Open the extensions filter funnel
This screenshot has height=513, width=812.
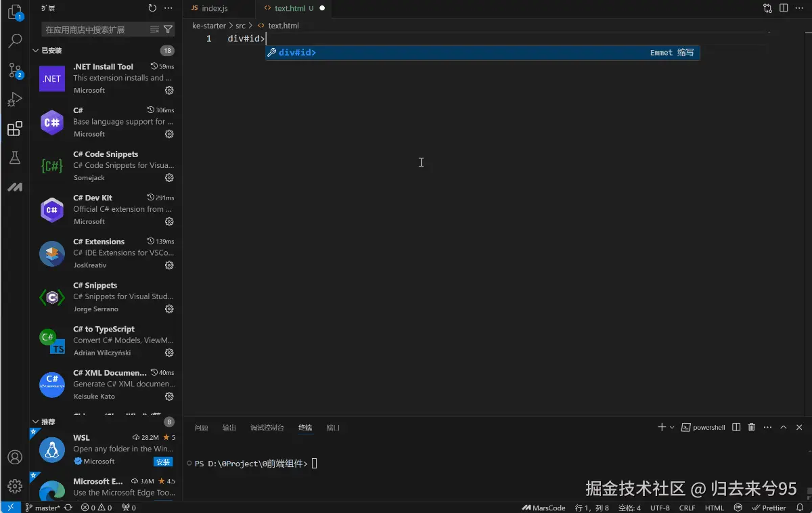pyautogui.click(x=168, y=29)
